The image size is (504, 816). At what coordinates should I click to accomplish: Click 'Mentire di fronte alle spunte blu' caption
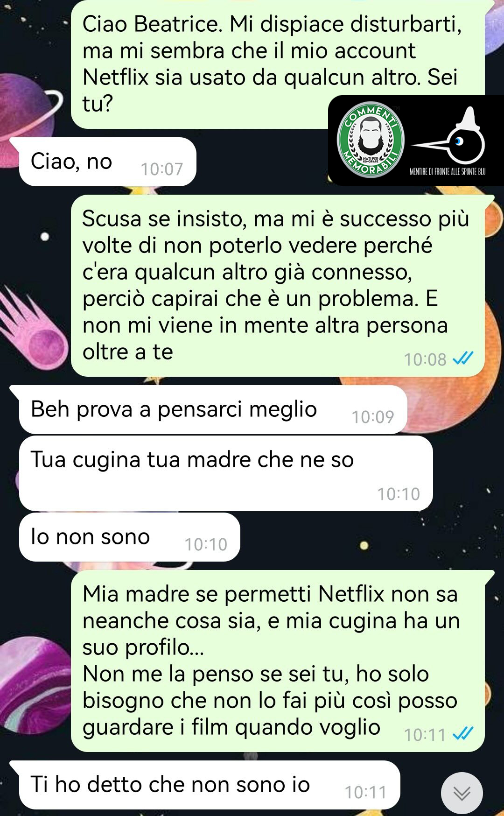[x=448, y=172]
